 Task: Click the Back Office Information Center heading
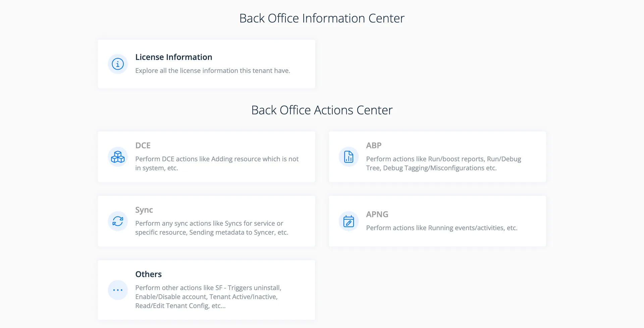point(322,18)
